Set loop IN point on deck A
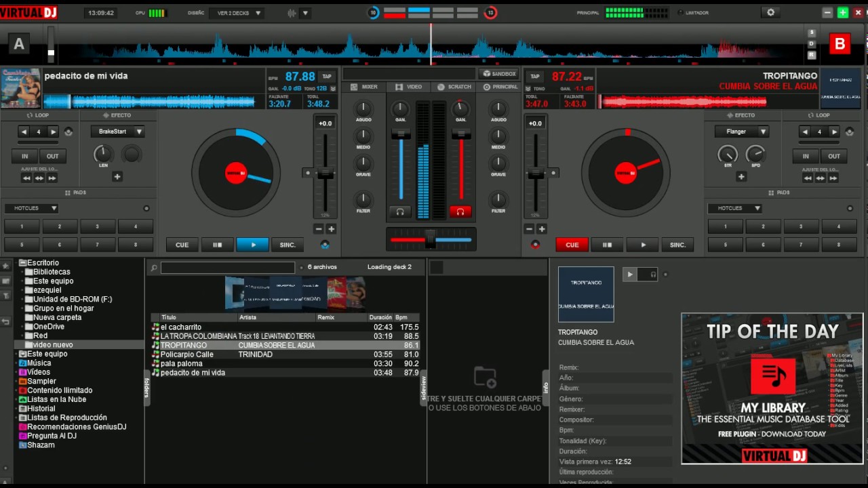The width and height of the screenshot is (868, 488). [24, 156]
